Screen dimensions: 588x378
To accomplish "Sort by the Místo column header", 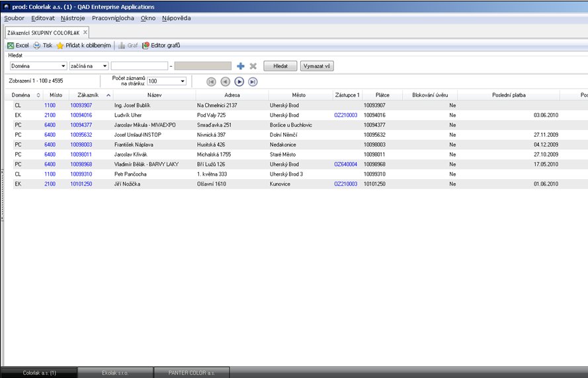I will 56,95.
